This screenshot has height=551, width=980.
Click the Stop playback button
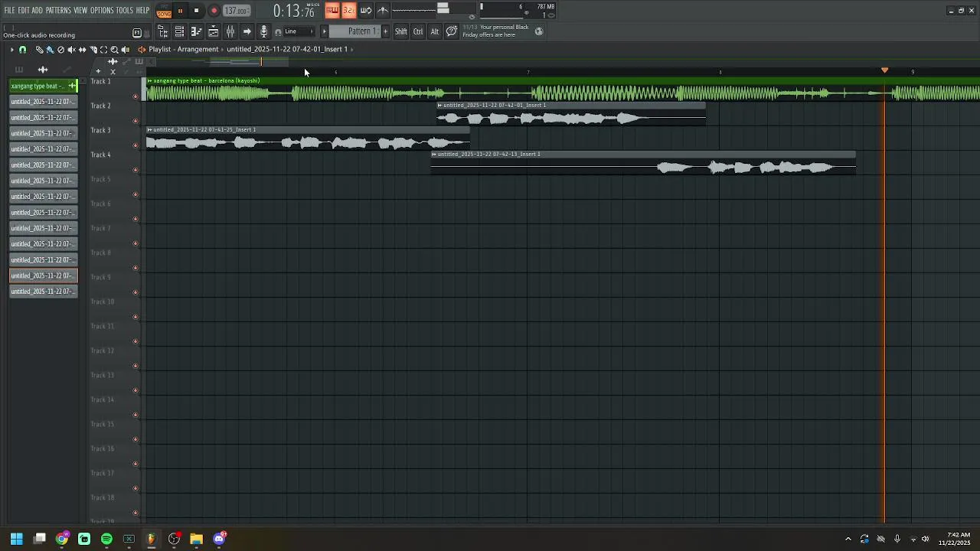coord(196,11)
